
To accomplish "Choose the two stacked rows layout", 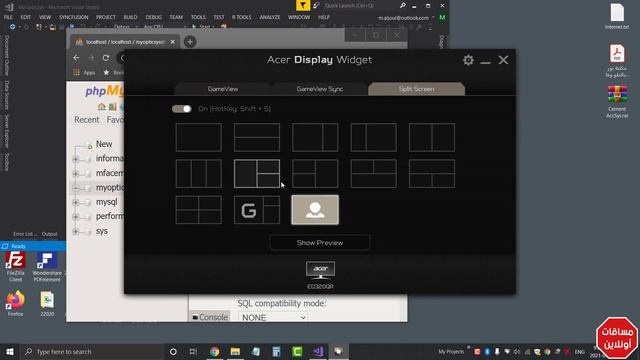I will coord(257,138).
